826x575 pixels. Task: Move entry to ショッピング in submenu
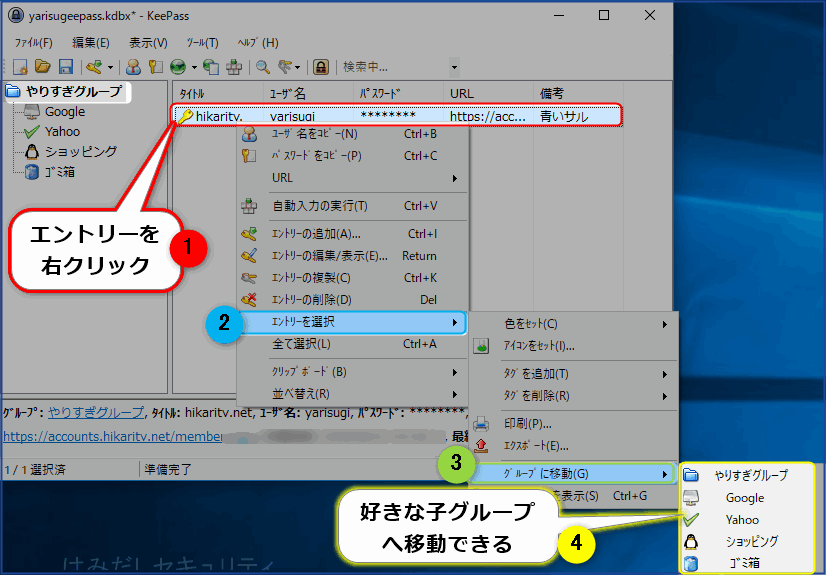748,541
